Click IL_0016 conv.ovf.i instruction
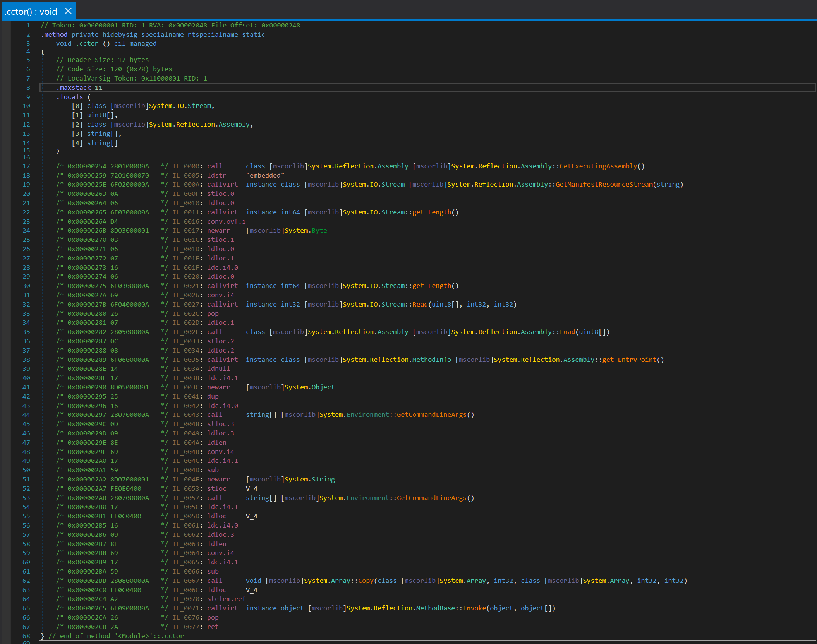Viewport: 817px width, 644px height. point(226,221)
